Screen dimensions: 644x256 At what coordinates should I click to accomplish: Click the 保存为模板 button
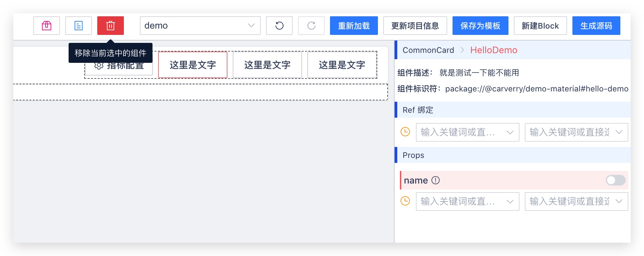pos(481,26)
